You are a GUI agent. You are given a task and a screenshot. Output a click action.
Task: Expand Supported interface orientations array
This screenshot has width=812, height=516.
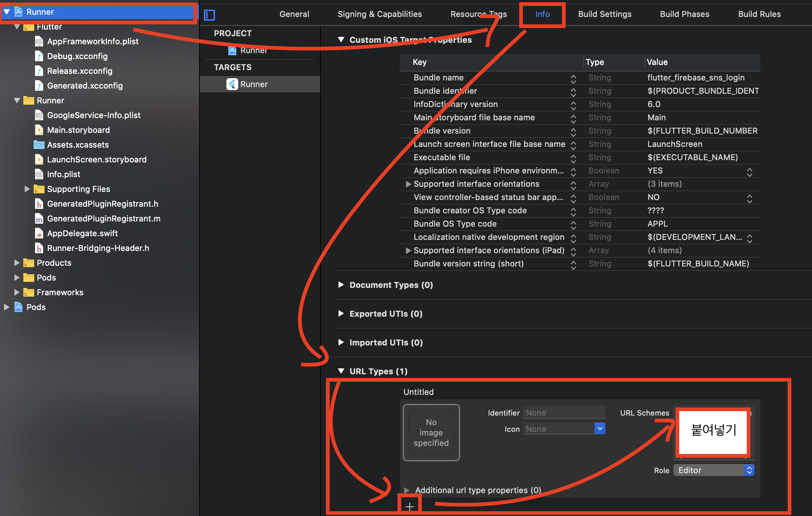(408, 184)
